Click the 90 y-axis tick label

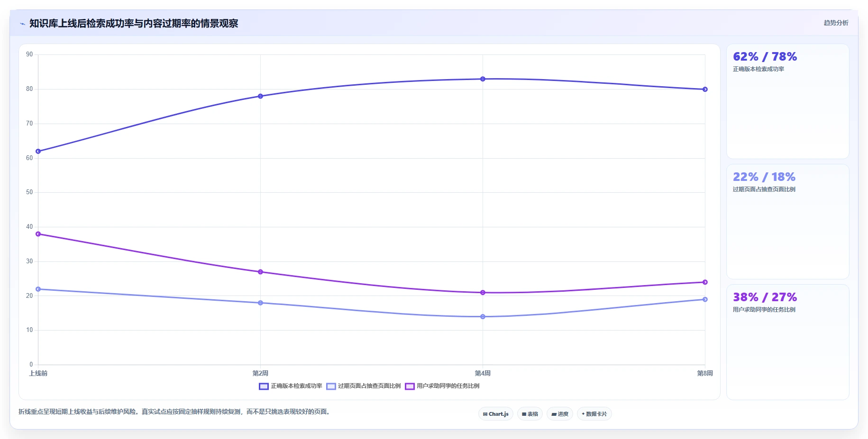pos(29,54)
